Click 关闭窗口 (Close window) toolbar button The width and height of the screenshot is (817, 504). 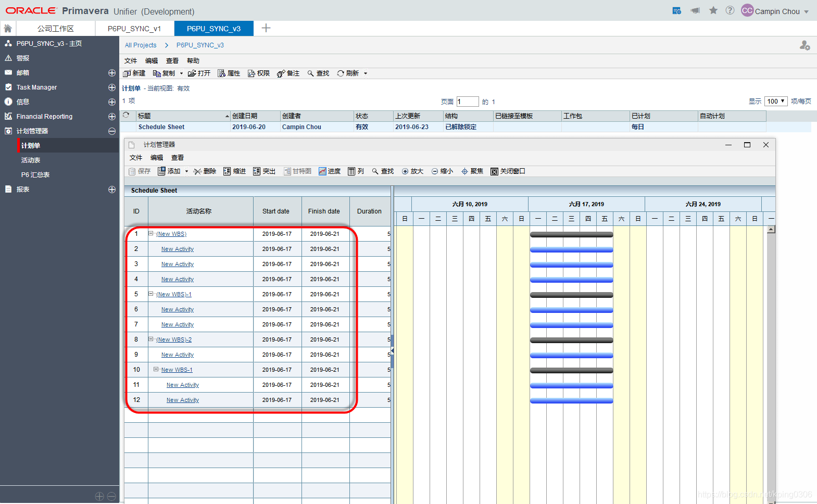point(508,171)
